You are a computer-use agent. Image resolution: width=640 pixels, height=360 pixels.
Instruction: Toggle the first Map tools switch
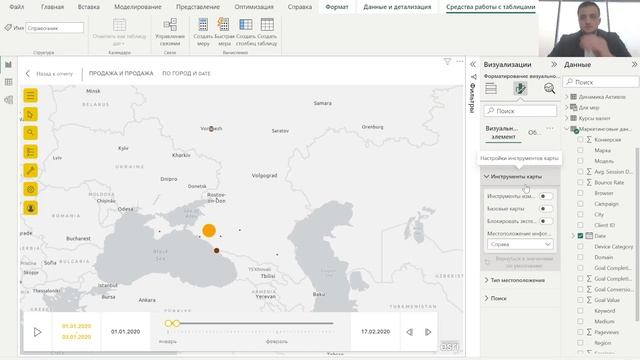tap(546, 196)
